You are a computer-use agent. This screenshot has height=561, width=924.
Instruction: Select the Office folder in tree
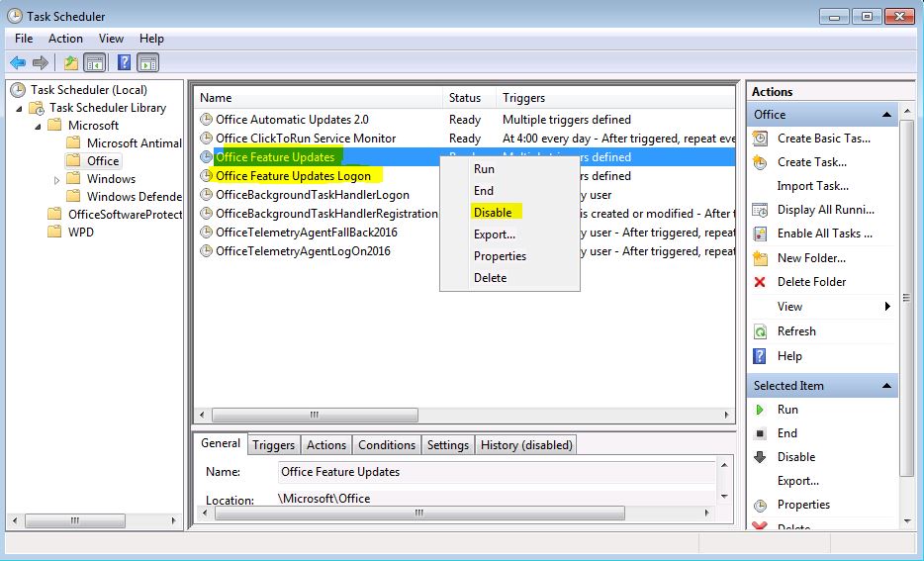[x=103, y=161]
